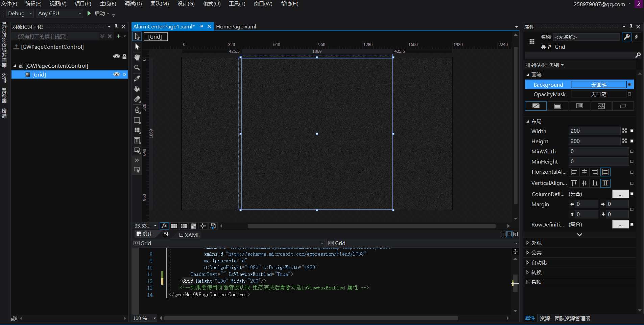Click the ColumnDefinitions ellipsis button
The image size is (644, 325).
[x=620, y=194]
